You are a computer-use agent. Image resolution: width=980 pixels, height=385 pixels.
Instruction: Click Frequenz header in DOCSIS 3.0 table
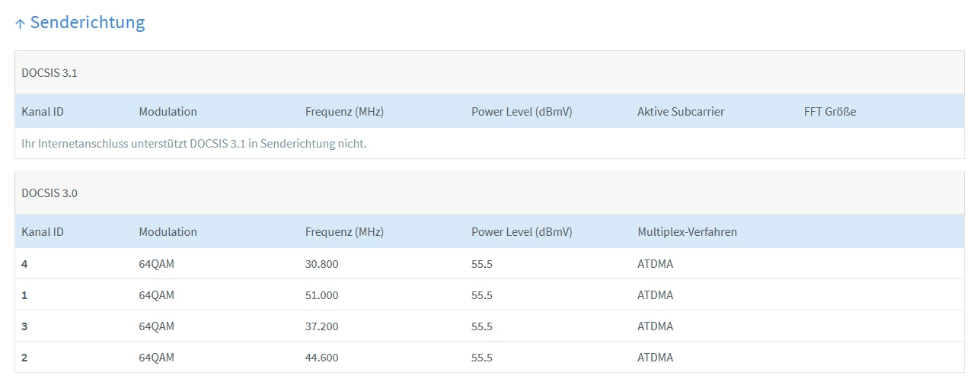point(344,232)
